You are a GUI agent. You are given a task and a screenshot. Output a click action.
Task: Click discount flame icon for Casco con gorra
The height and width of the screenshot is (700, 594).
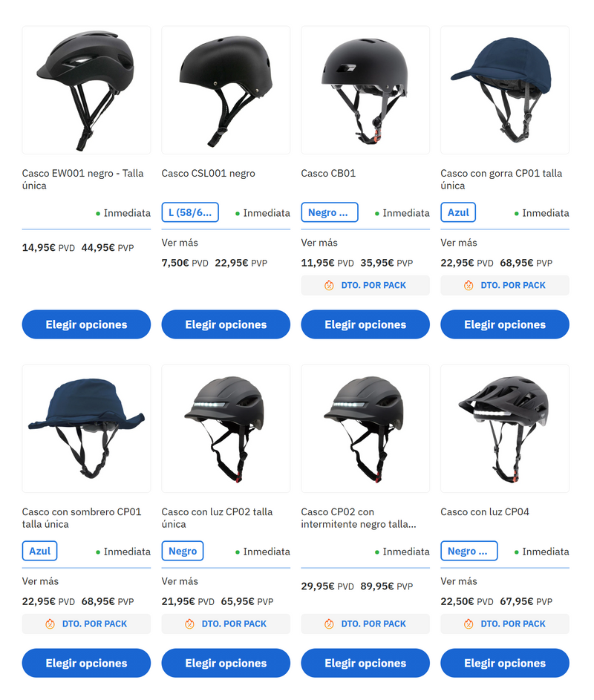pyautogui.click(x=468, y=285)
